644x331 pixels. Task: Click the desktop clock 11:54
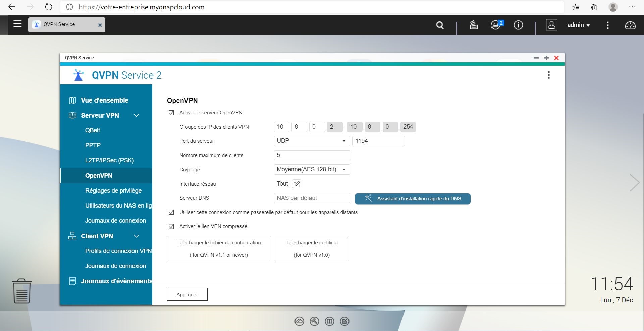[612, 284]
